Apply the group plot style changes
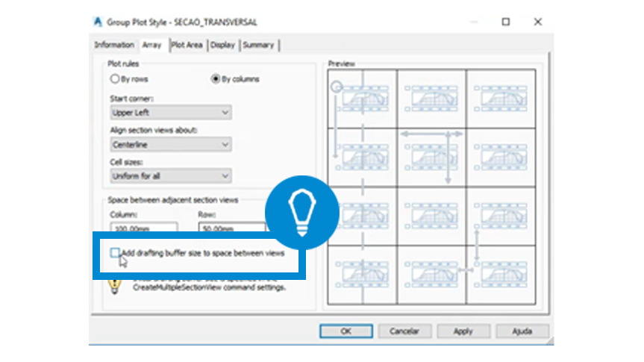This screenshot has height=362, width=644. [x=463, y=331]
